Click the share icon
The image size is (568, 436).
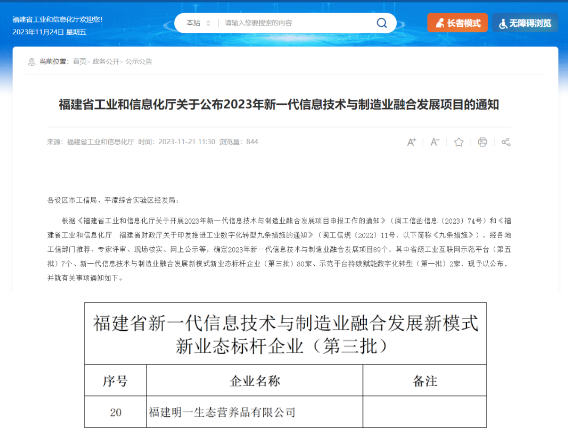(506, 142)
